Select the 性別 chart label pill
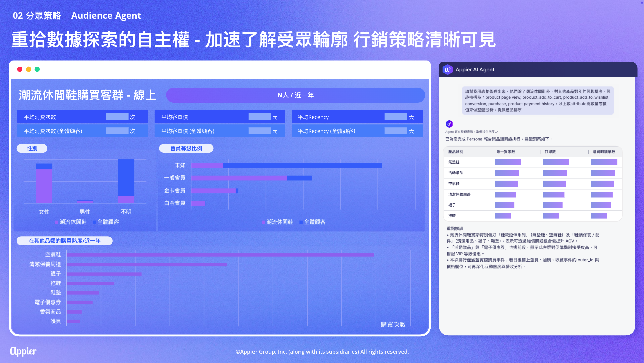Screen dimensions: 644x363 (32, 148)
